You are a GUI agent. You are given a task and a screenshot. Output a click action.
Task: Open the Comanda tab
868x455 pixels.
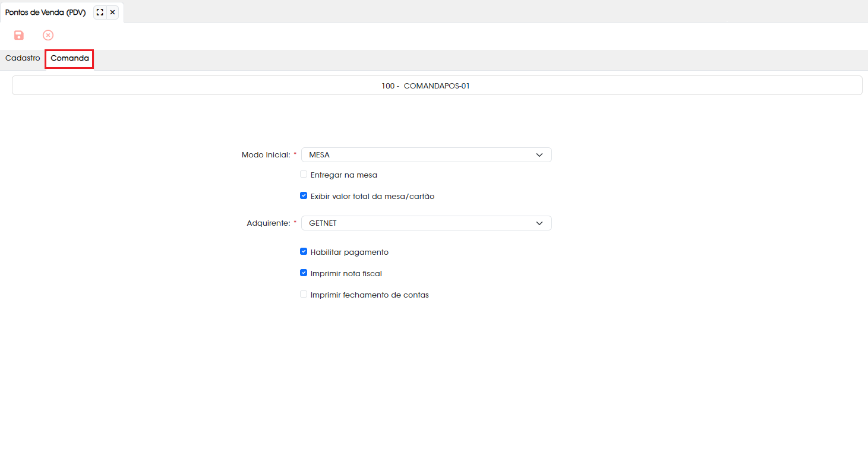[70, 59]
